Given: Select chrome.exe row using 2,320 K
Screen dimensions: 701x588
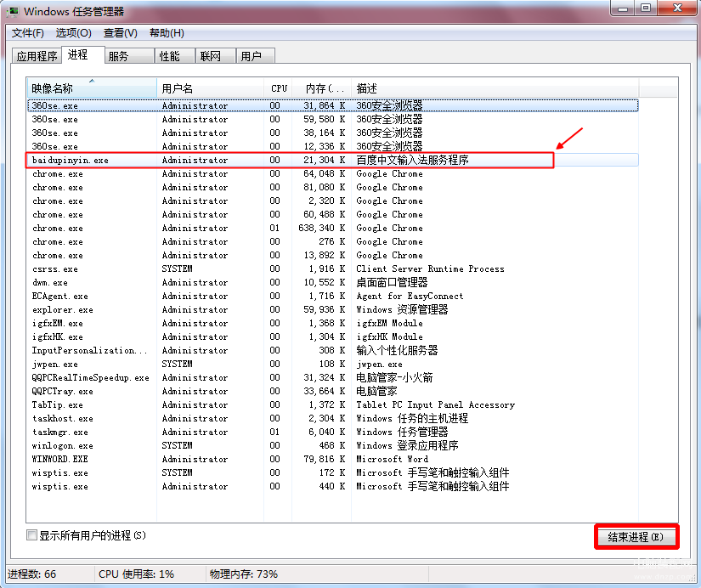Looking at the screenshot, I should pyautogui.click(x=332, y=201).
